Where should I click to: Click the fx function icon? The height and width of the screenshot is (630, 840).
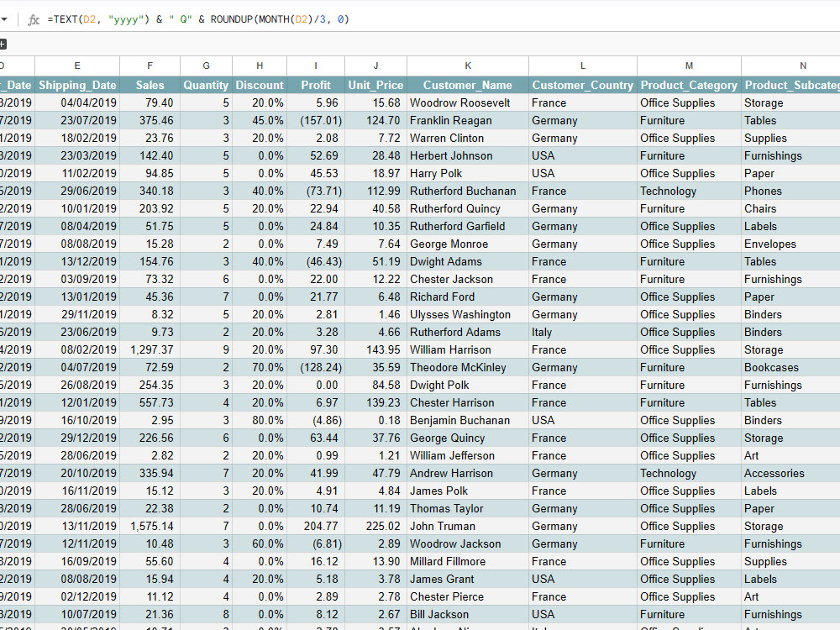pyautogui.click(x=34, y=20)
